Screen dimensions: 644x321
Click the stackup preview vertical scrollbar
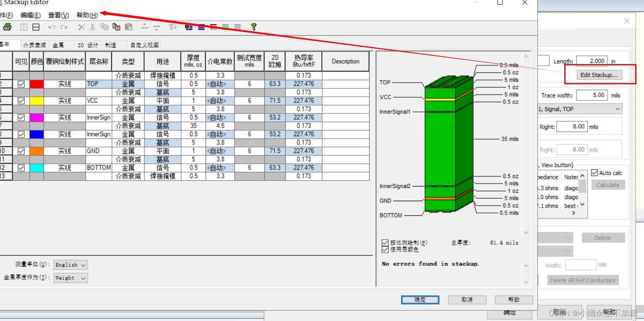pyautogui.click(x=527, y=144)
